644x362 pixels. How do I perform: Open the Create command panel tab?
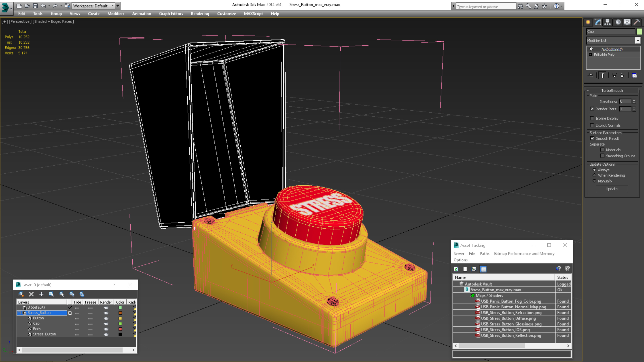tap(588, 22)
